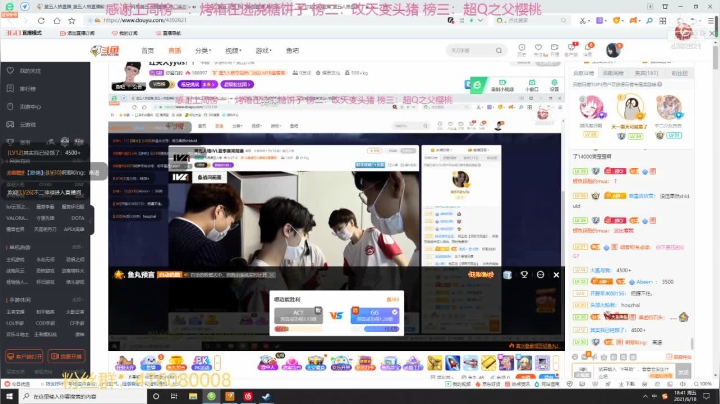Bet on ACT in the prediction card
Screen dimensions: 720x404
[x=298, y=315]
